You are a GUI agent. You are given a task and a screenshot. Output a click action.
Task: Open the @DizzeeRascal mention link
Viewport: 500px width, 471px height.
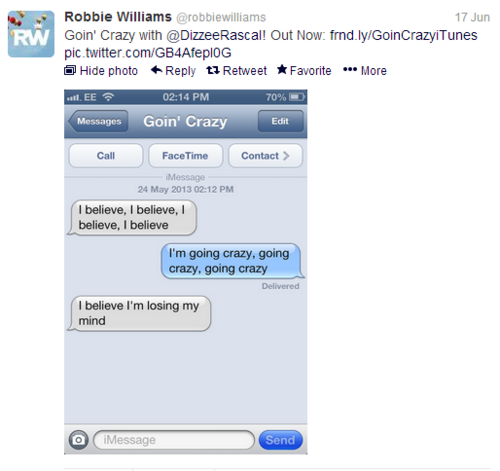(x=216, y=35)
